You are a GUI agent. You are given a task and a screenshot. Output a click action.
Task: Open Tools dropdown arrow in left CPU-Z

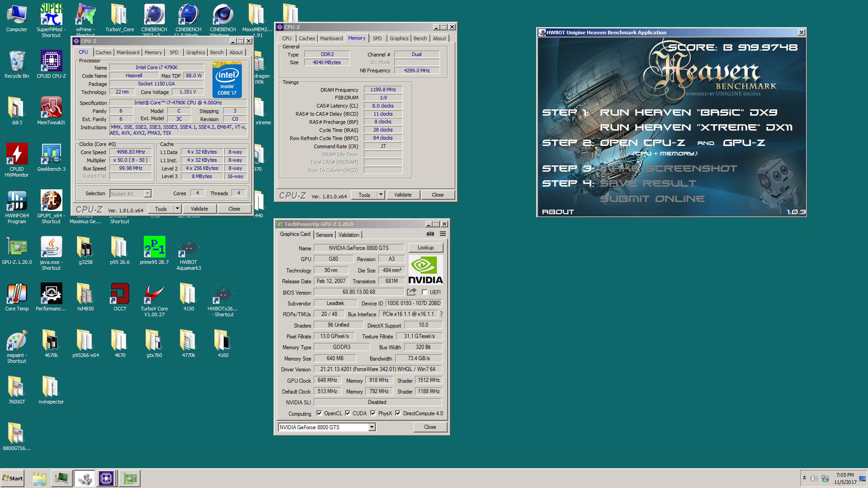[178, 209]
